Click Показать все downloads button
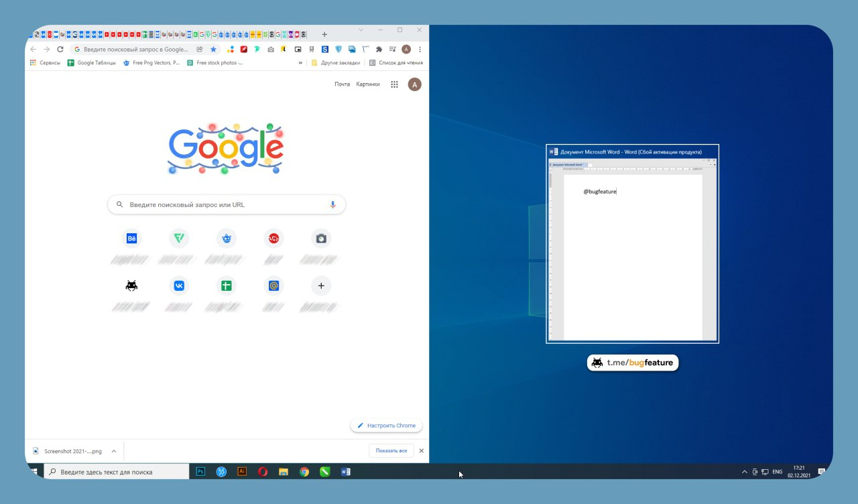This screenshot has height=504, width=858. pyautogui.click(x=391, y=451)
